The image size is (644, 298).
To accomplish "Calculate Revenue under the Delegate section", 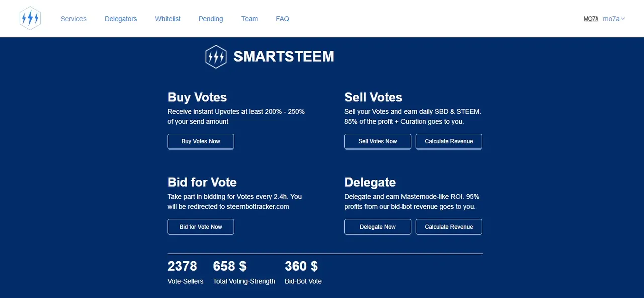I will [x=449, y=227].
